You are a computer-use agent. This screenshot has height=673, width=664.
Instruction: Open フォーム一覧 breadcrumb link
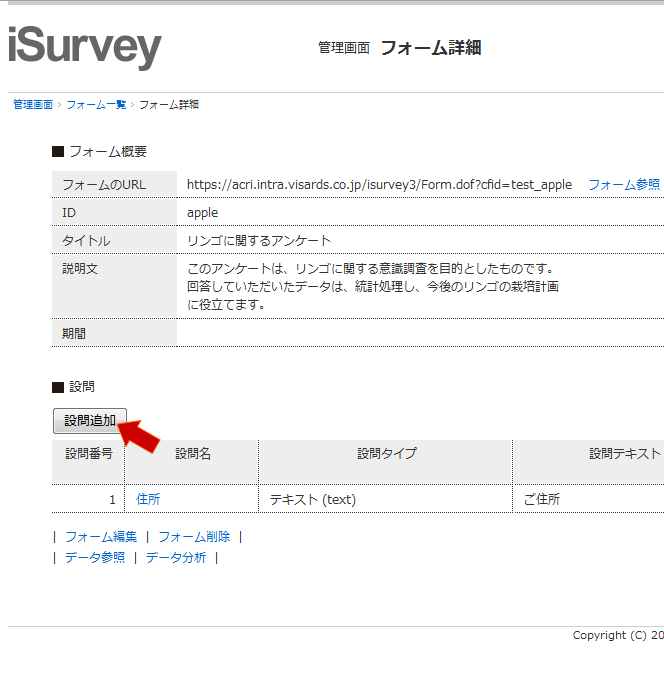pyautogui.click(x=96, y=105)
